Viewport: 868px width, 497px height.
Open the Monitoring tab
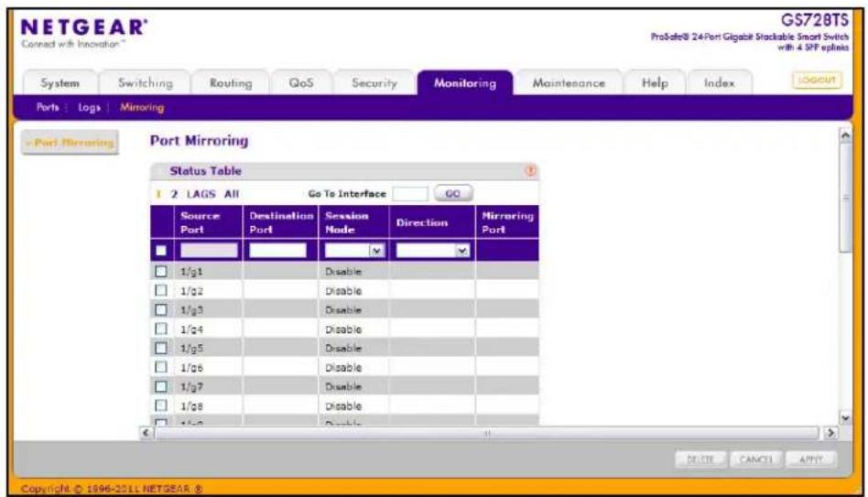465,83
